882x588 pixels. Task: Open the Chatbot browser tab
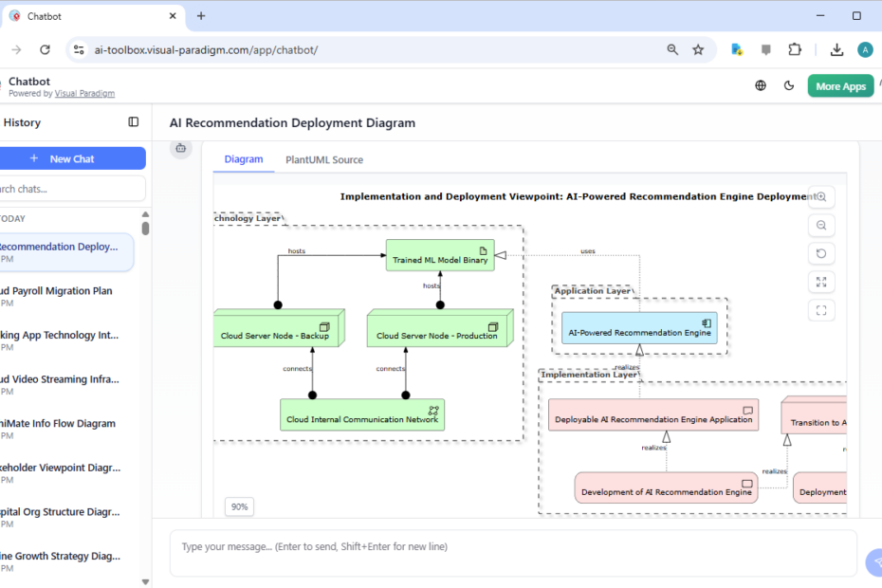tap(90, 15)
